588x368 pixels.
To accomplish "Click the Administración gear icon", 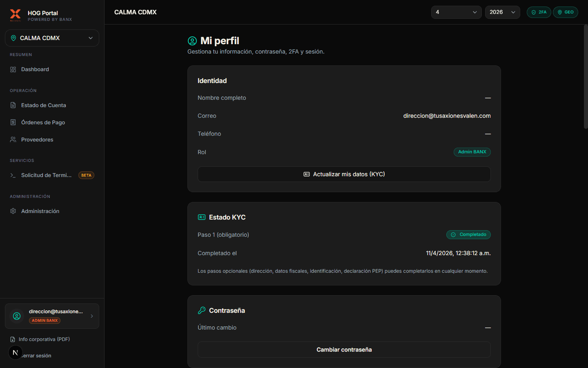I will pos(13,211).
